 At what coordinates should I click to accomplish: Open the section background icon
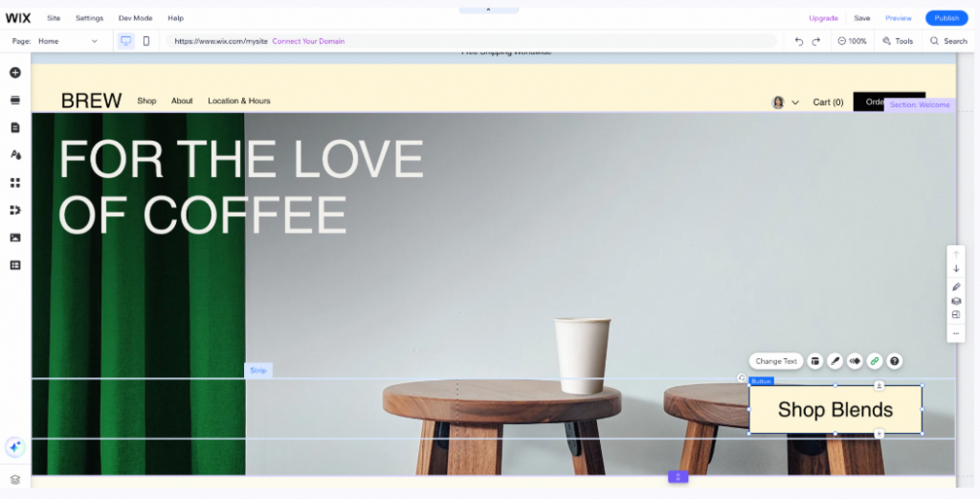tap(956, 301)
